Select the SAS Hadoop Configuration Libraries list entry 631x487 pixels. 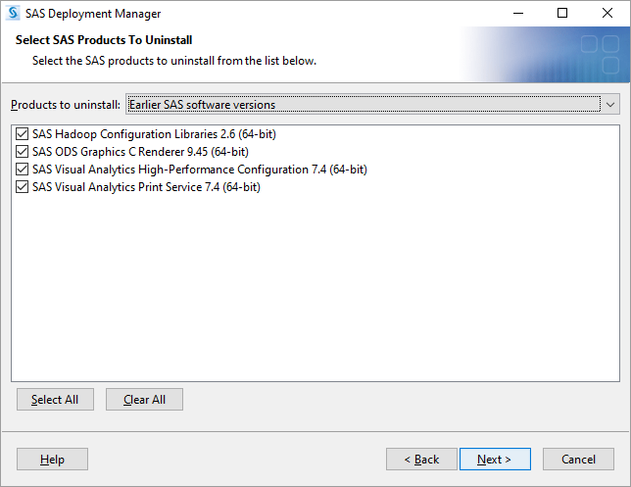145,134
